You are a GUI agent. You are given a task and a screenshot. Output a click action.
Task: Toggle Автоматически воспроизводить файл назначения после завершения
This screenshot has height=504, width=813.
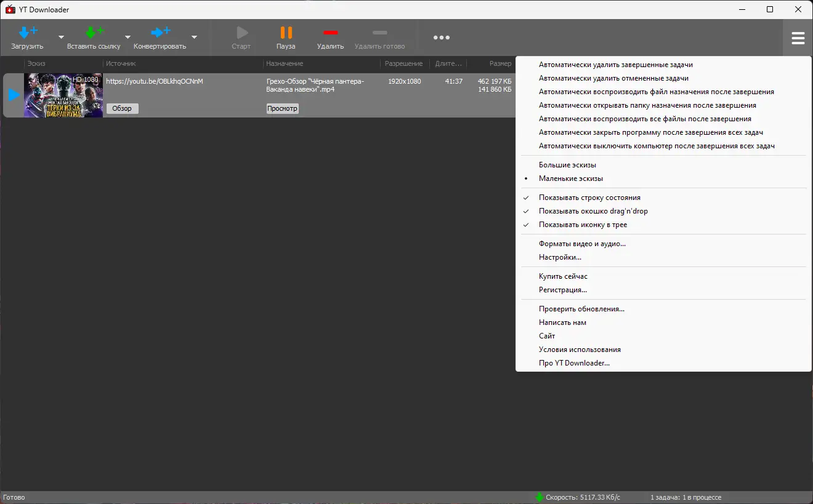[663, 92]
